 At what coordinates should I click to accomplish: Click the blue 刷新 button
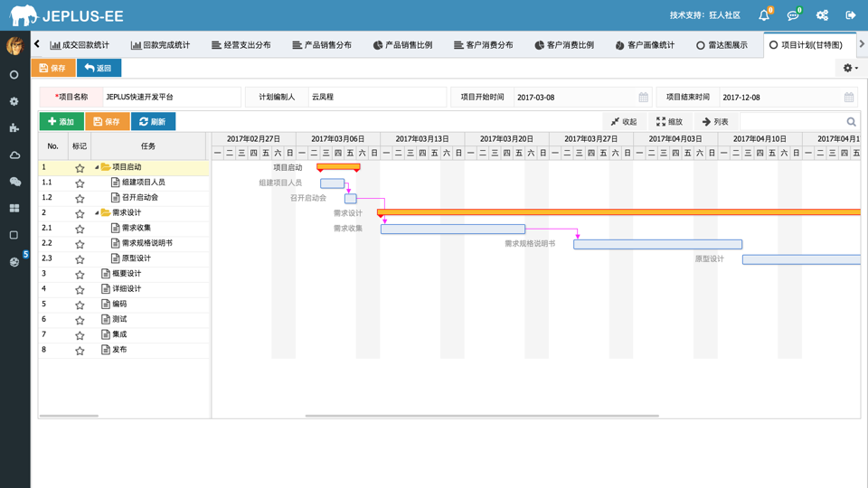154,122
